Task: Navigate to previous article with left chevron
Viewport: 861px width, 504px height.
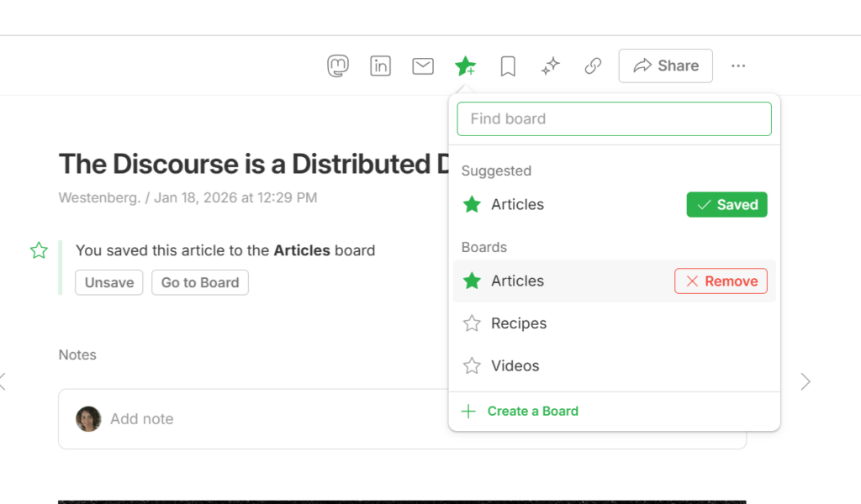Action: 3,381
